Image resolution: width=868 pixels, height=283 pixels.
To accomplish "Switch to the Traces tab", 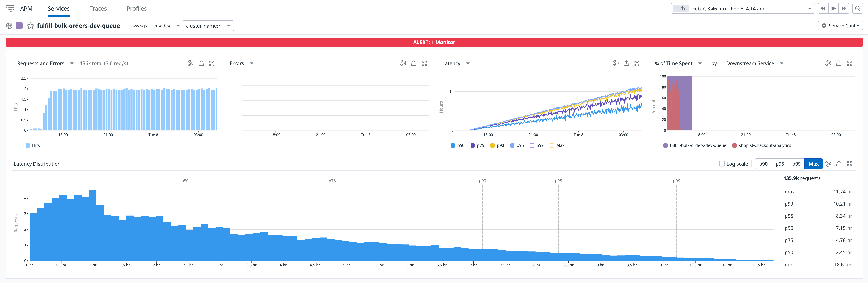I will coord(98,9).
